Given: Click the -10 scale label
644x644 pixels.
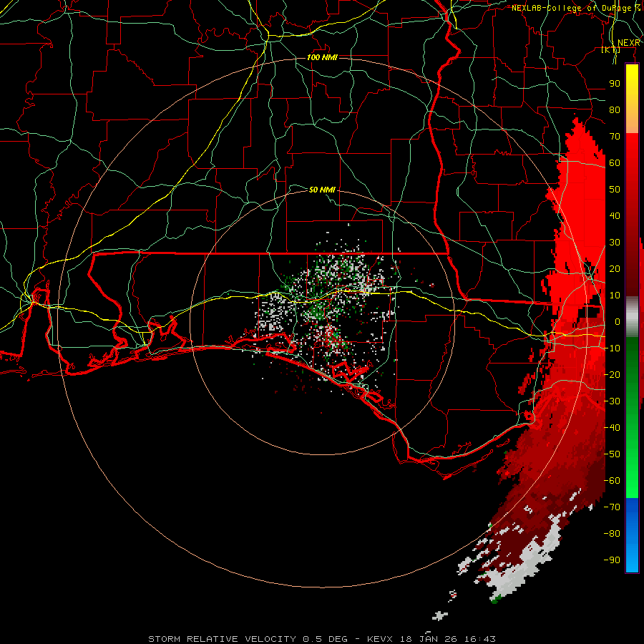Looking at the screenshot, I should click(612, 348).
